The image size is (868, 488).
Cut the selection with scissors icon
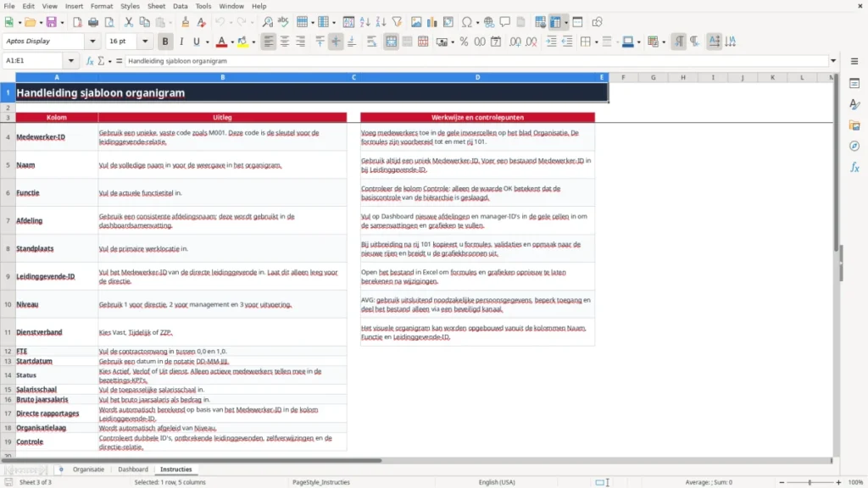(x=129, y=22)
